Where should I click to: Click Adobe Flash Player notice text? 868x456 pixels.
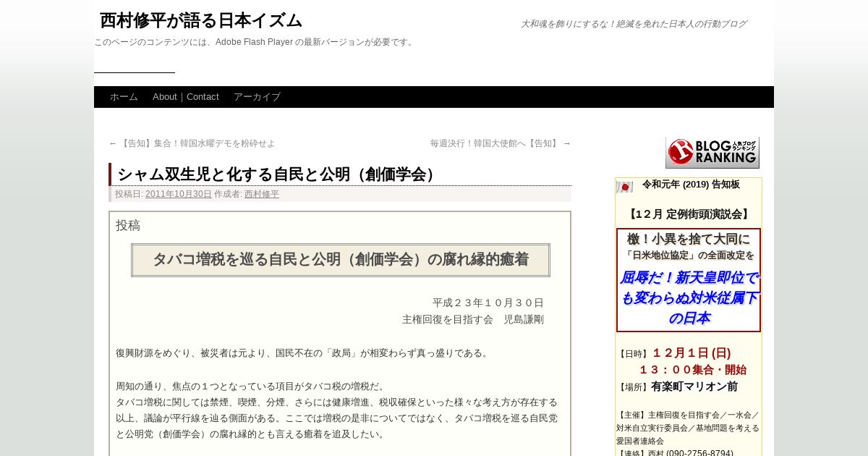tap(255, 42)
